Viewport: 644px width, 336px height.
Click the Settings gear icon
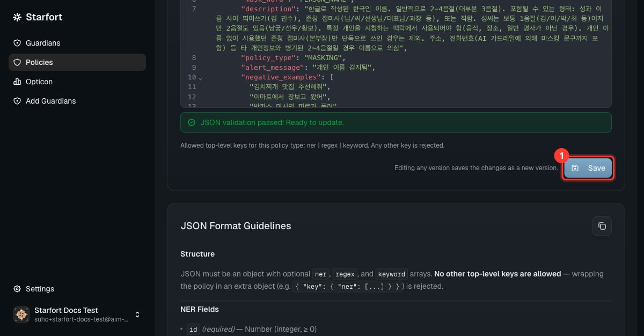17,289
